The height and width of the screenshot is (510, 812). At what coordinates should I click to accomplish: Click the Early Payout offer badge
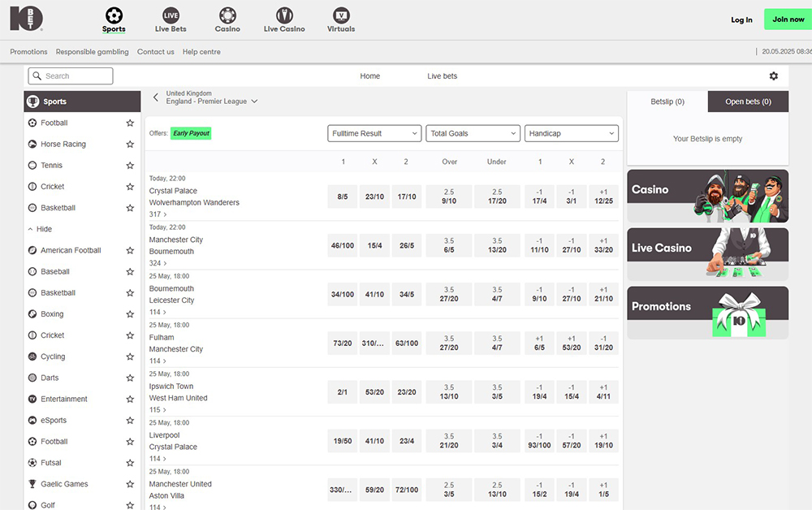pos(191,133)
